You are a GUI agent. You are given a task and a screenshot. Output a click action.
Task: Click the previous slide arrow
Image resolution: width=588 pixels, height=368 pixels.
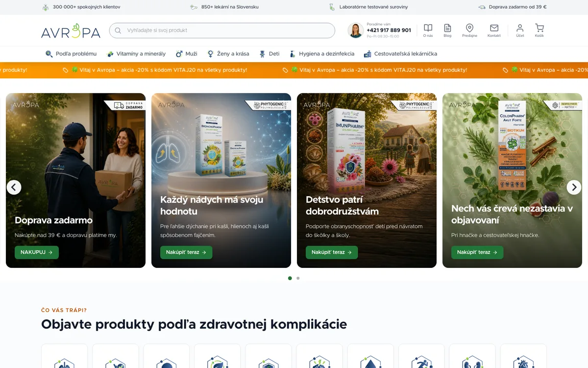click(14, 187)
